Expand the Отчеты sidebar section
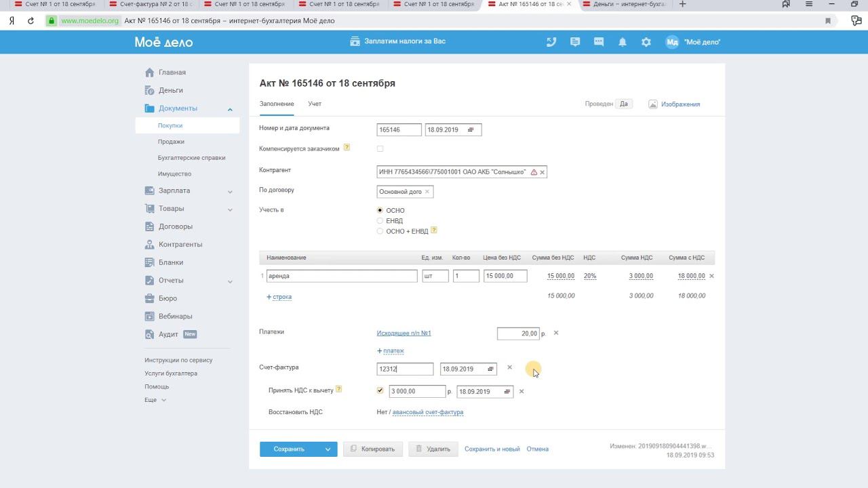This screenshot has height=488, width=868. (230, 281)
